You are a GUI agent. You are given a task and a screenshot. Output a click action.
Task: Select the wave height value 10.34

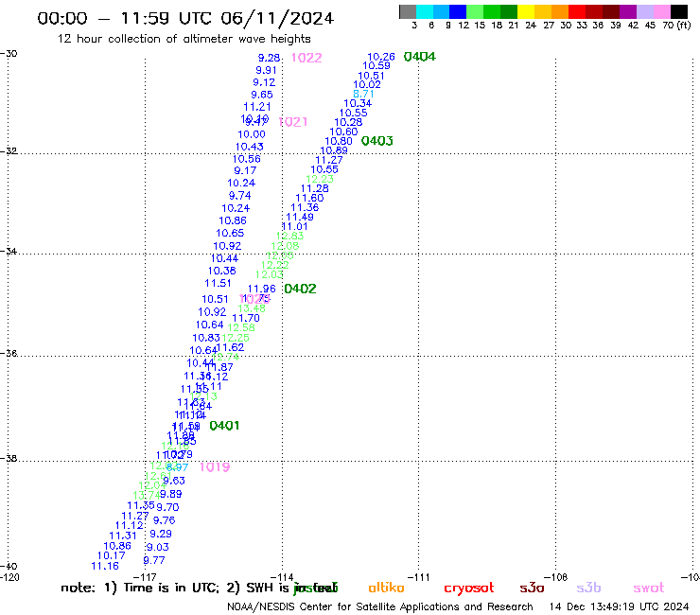pyautogui.click(x=358, y=104)
